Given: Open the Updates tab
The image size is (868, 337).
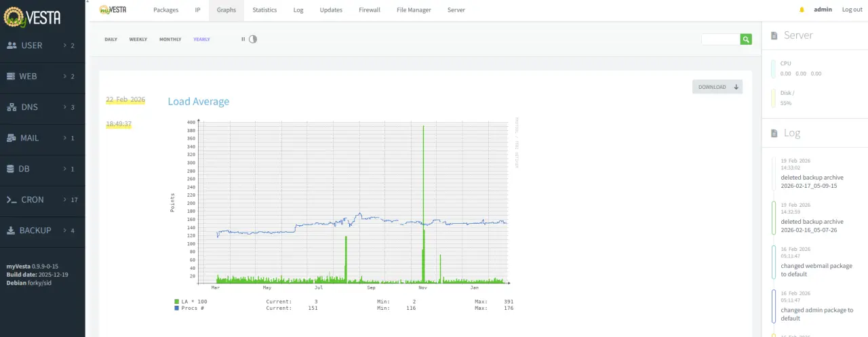Looking at the screenshot, I should click(x=331, y=10).
